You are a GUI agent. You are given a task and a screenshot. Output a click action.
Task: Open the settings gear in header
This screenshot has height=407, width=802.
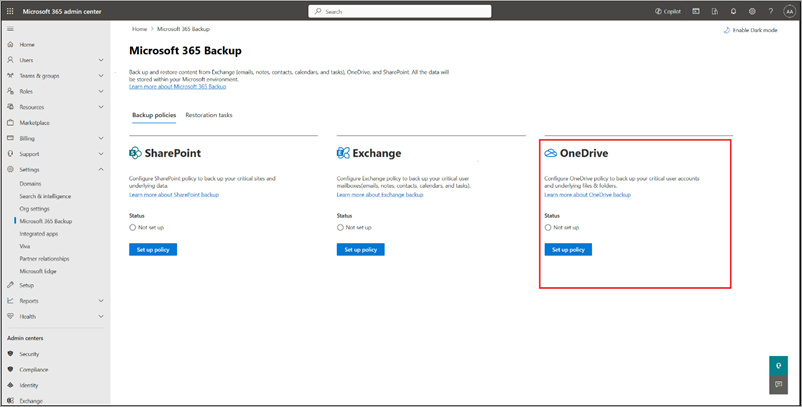click(752, 11)
